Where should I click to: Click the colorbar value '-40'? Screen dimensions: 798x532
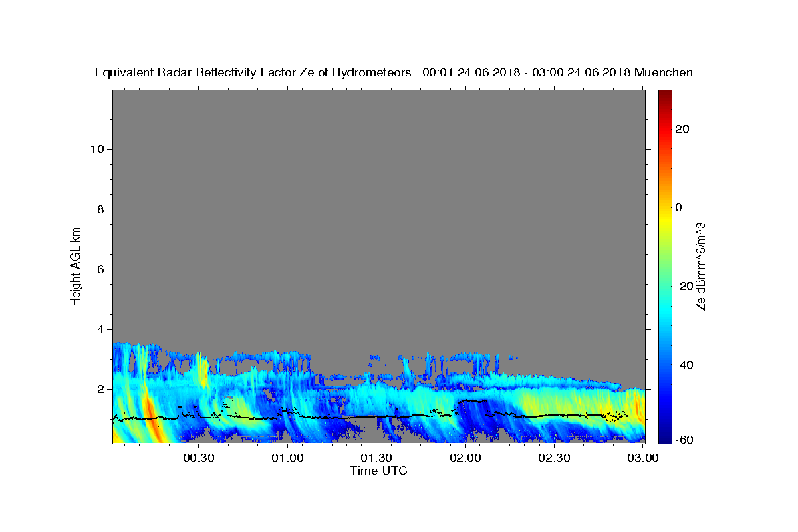click(684, 365)
